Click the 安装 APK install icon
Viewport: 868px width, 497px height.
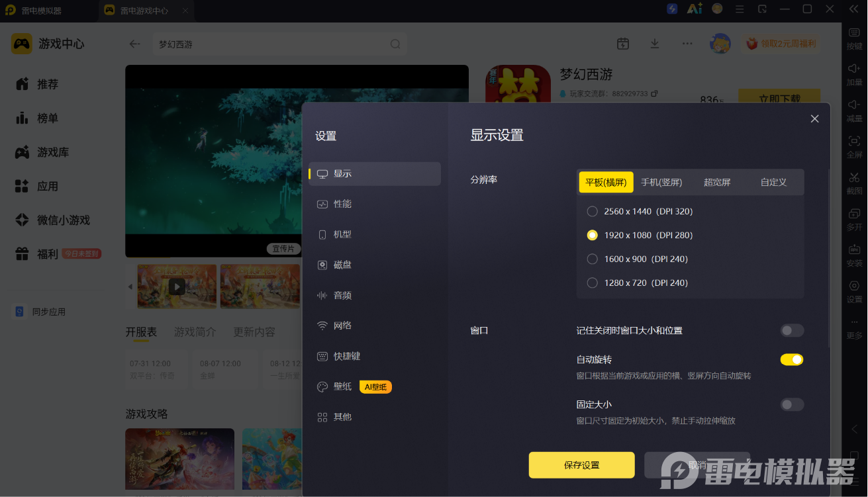[854, 249]
